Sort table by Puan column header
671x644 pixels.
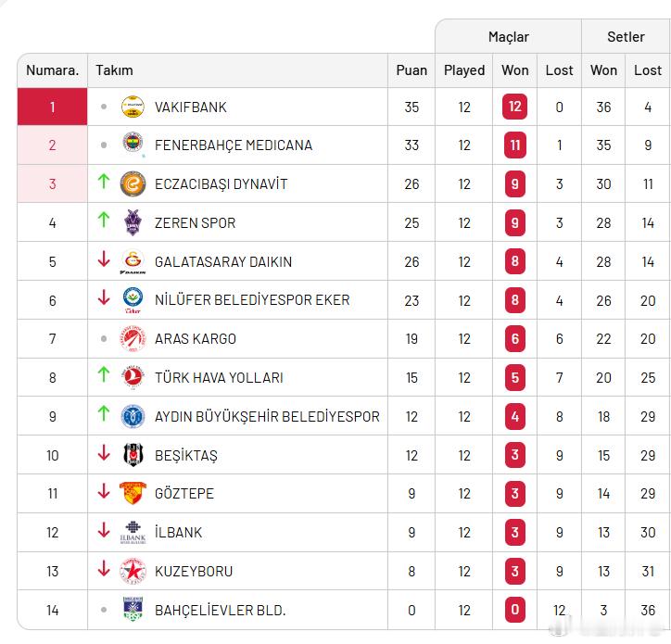click(x=411, y=69)
